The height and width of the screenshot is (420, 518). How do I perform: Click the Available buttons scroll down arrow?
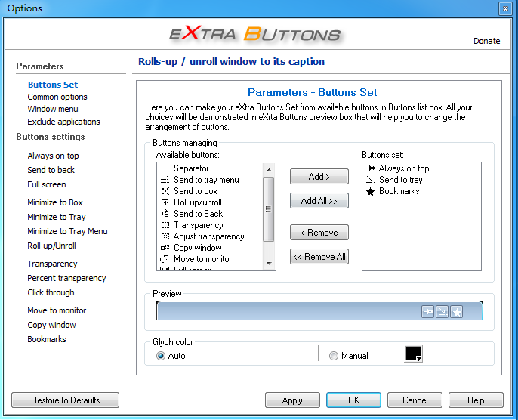269,264
